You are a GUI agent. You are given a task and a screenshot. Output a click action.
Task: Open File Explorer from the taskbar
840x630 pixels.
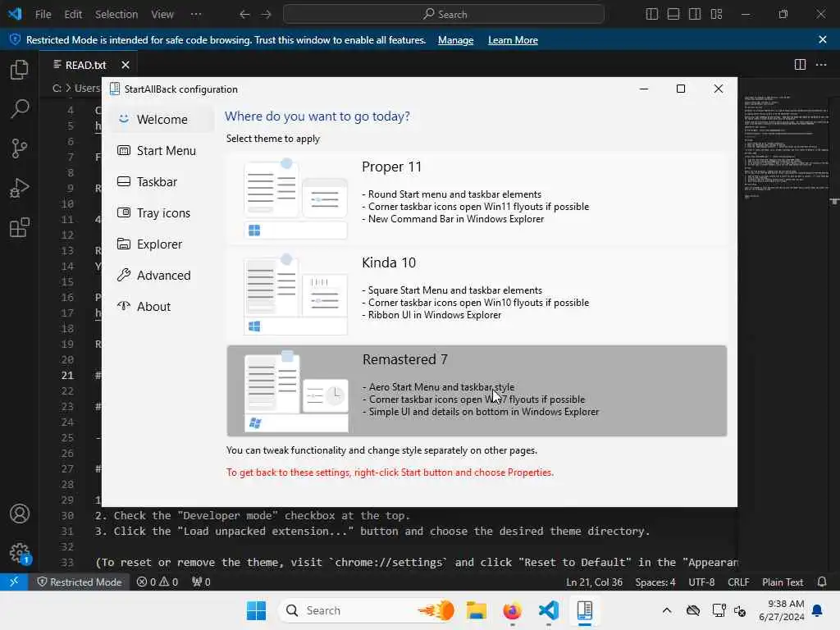coord(477,610)
